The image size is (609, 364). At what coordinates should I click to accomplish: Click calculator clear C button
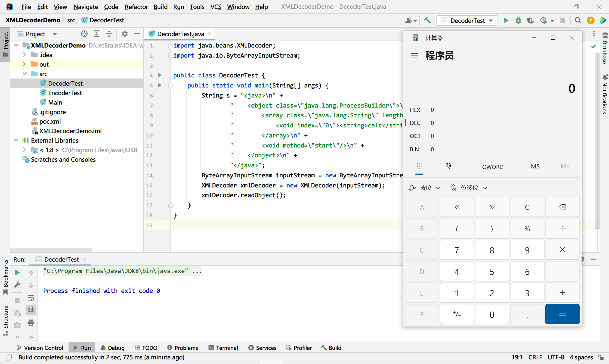click(x=527, y=207)
